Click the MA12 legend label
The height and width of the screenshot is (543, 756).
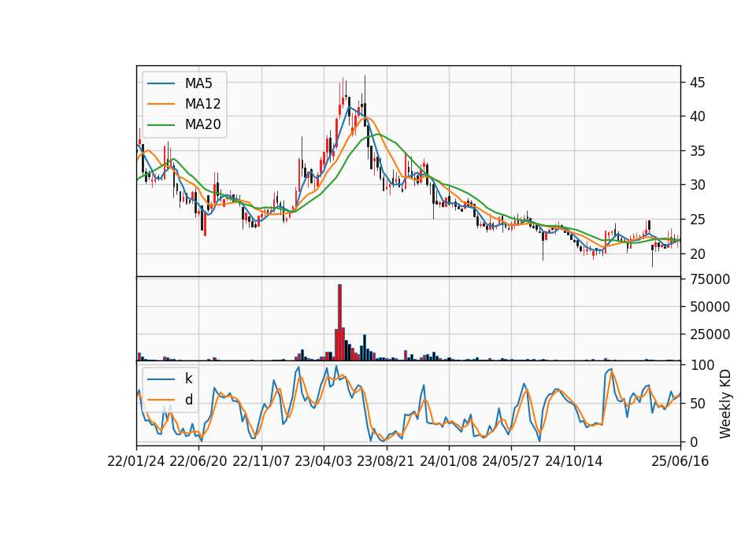click(x=202, y=104)
